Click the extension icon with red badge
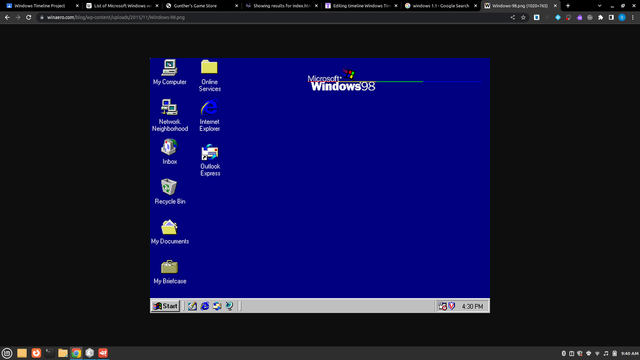 pos(569,18)
